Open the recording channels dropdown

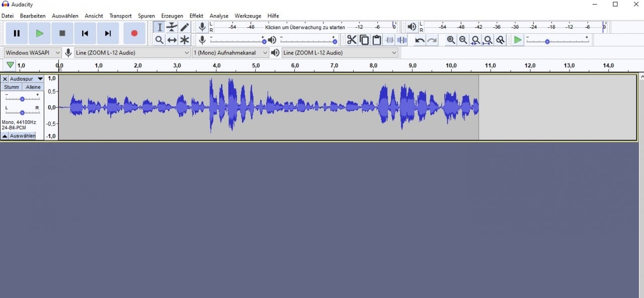click(231, 52)
